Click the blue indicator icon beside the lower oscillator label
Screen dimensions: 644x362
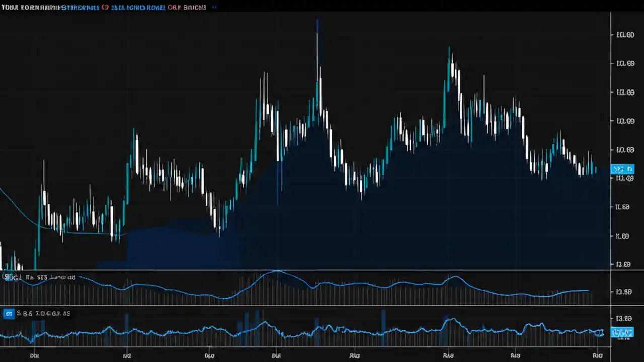pos(9,313)
